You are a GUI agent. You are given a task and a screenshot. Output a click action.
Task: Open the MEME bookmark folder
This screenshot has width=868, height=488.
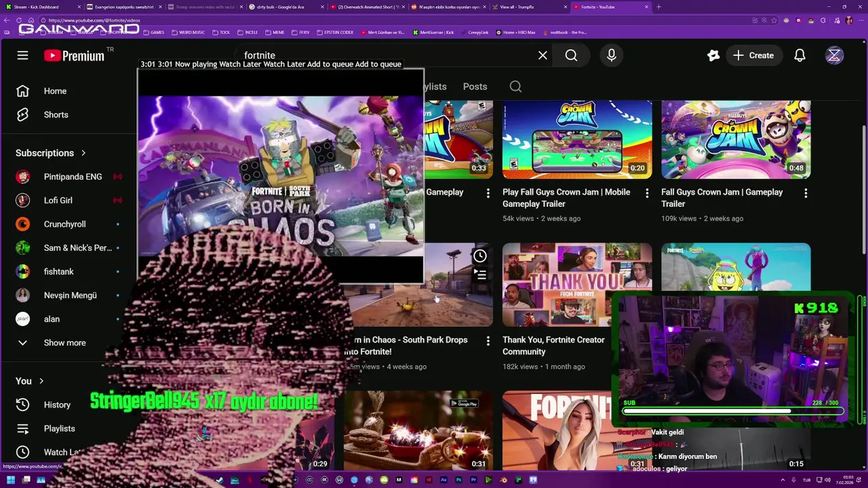click(275, 32)
